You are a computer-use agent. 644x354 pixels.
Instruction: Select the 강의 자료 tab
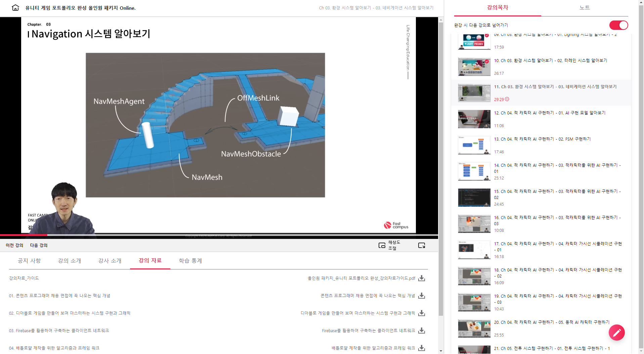[150, 260]
